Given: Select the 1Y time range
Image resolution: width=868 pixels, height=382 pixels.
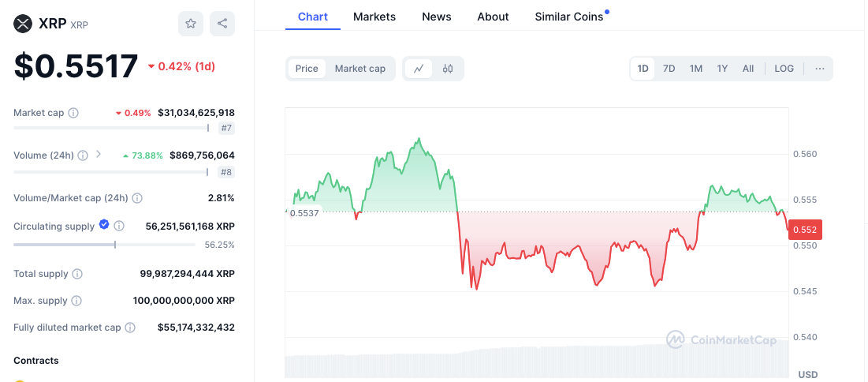Looking at the screenshot, I should (722, 69).
